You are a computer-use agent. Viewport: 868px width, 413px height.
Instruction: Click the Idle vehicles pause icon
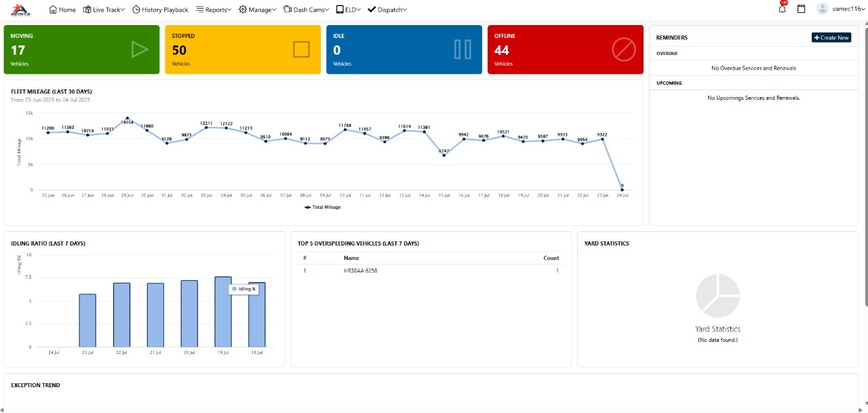462,50
